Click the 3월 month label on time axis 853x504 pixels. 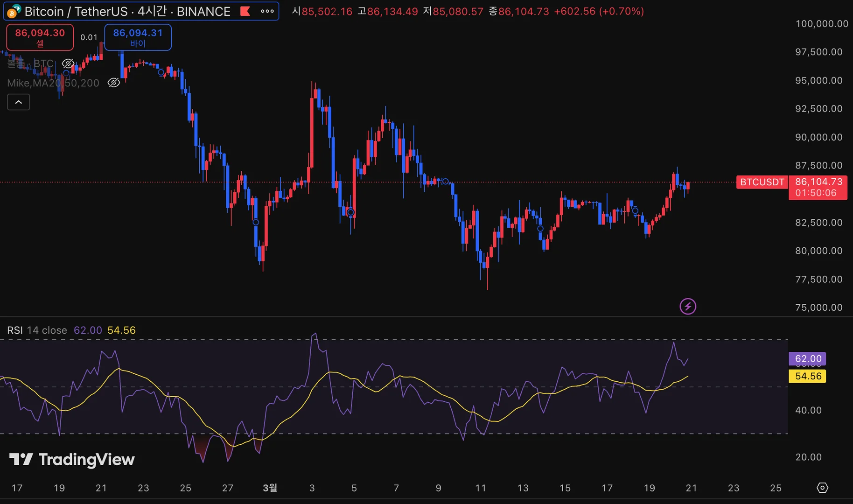[x=270, y=488]
